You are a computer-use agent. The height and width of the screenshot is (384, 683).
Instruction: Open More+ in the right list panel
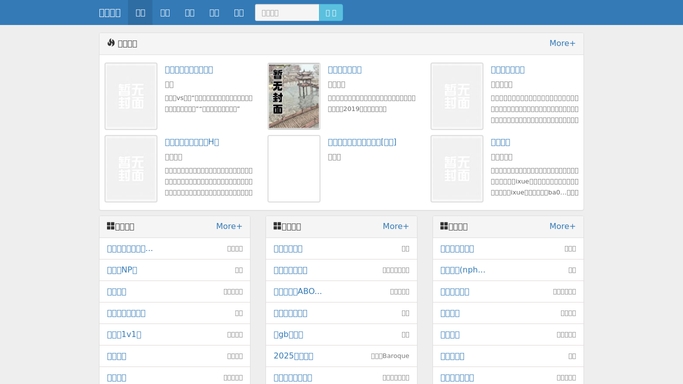(562, 226)
